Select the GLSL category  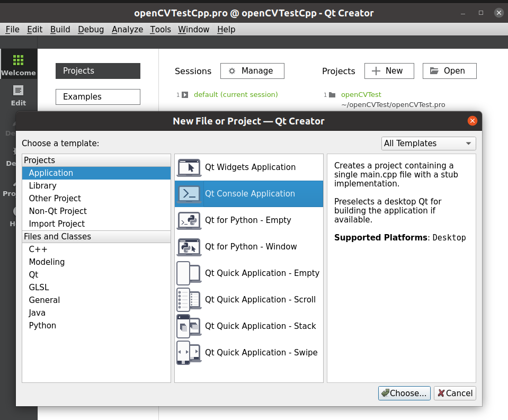coord(96,287)
